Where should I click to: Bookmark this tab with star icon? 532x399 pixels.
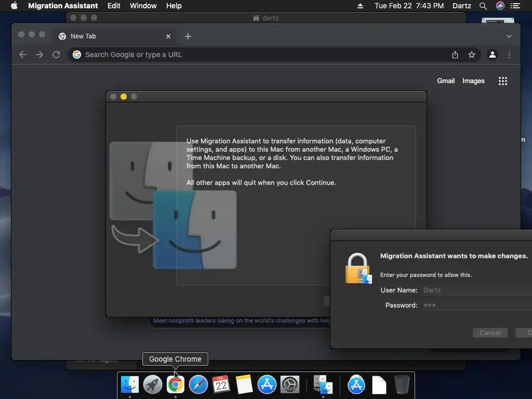472,55
